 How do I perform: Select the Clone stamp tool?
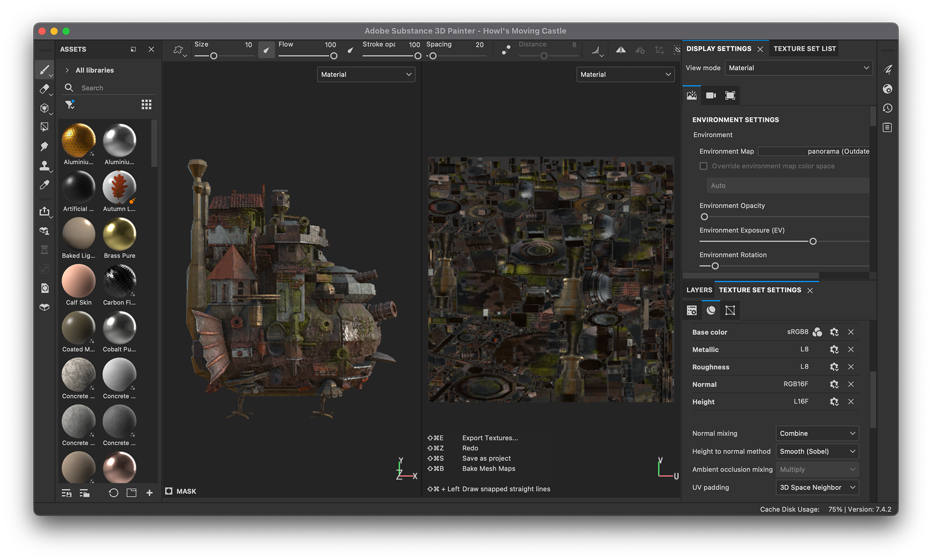tap(44, 166)
